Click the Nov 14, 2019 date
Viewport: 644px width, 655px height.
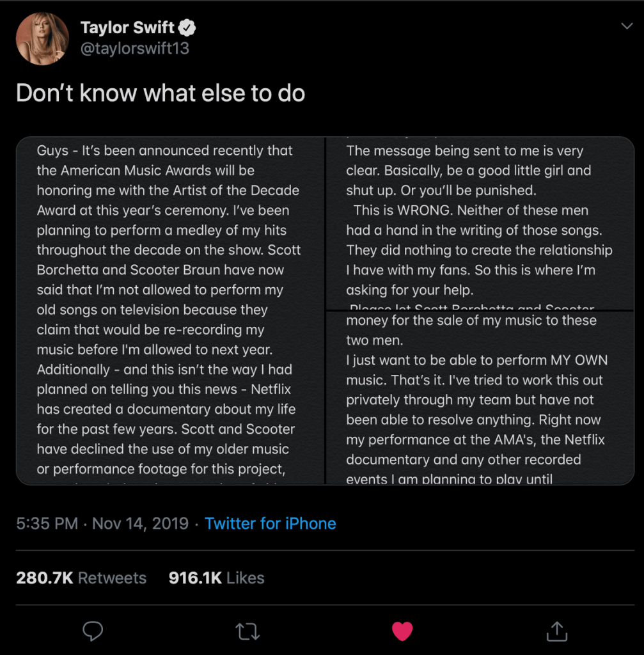(x=140, y=523)
